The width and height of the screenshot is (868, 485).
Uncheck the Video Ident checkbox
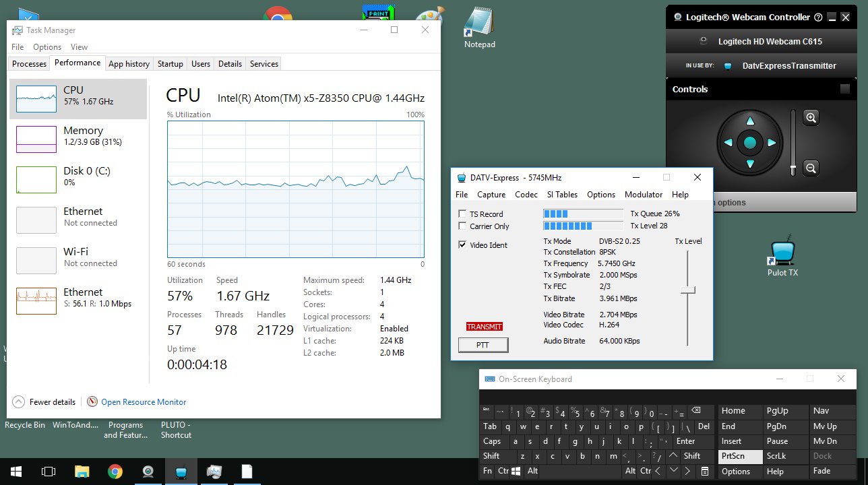pyautogui.click(x=462, y=245)
